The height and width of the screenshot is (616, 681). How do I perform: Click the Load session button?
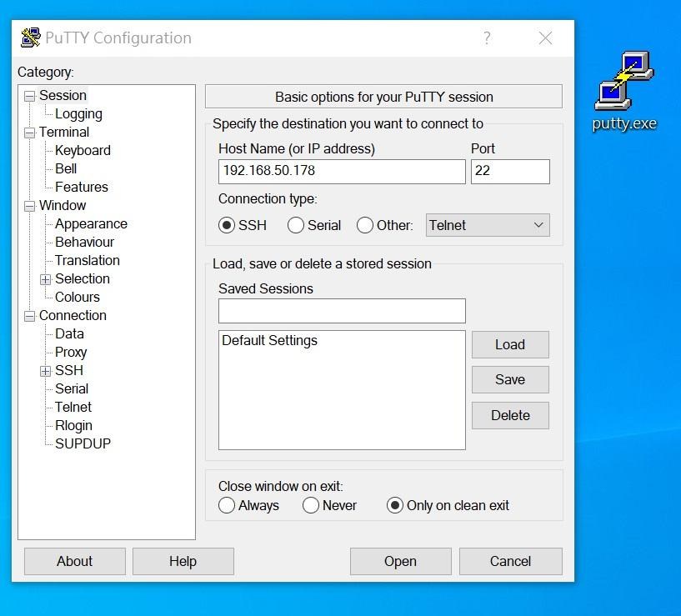[510, 344]
